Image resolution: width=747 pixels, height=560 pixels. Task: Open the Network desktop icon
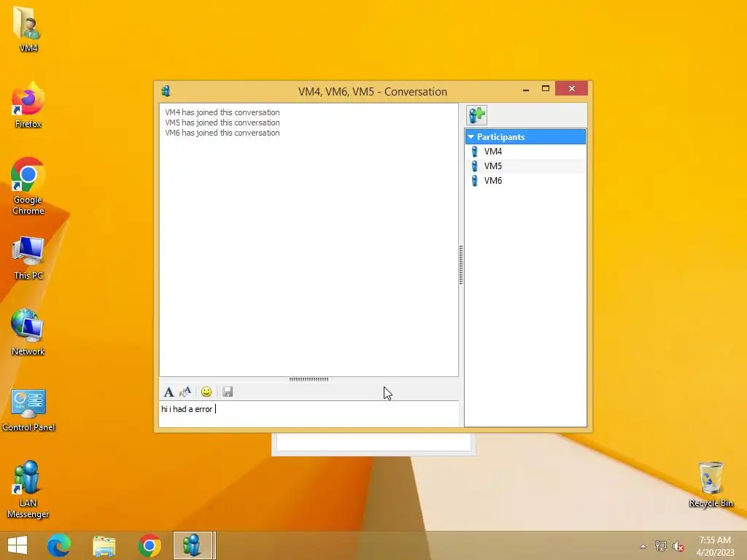point(28,332)
